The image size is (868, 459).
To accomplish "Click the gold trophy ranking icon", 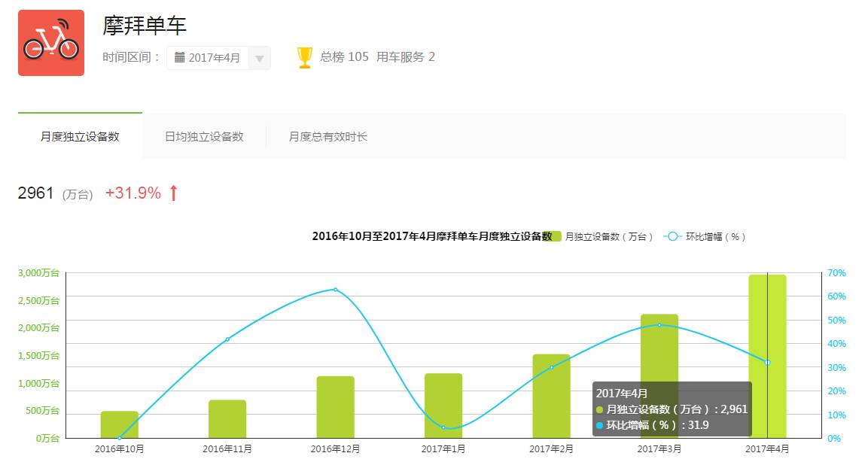I will (305, 58).
